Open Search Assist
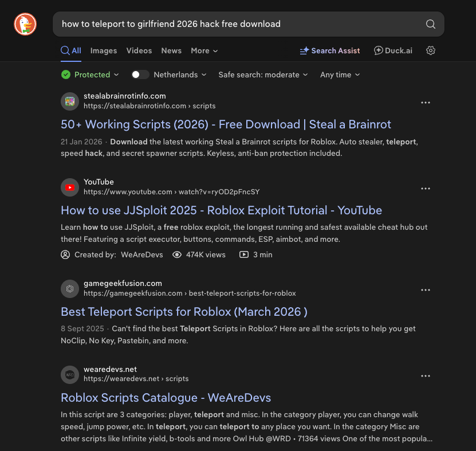476x451 pixels. click(329, 50)
